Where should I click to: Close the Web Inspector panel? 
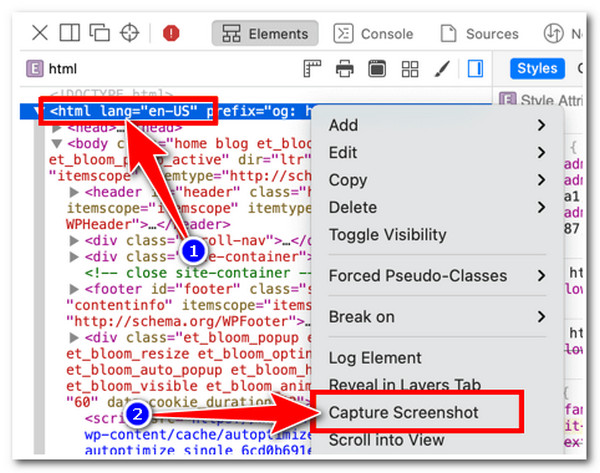pyautogui.click(x=40, y=33)
